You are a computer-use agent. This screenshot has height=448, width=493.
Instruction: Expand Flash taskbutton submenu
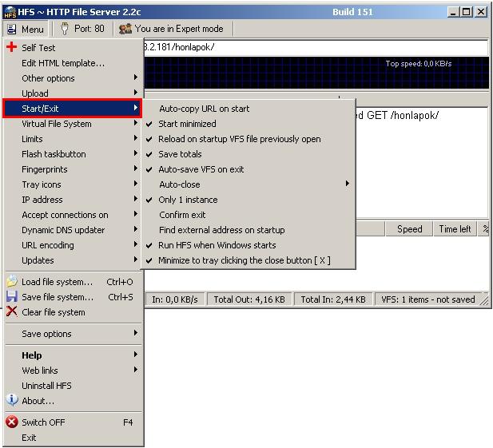pos(73,154)
